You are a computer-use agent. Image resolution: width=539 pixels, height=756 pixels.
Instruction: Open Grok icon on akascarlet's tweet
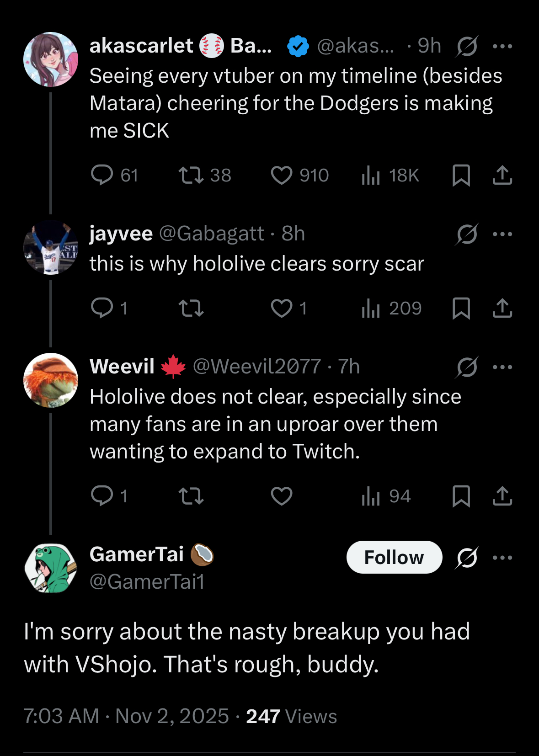[467, 46]
